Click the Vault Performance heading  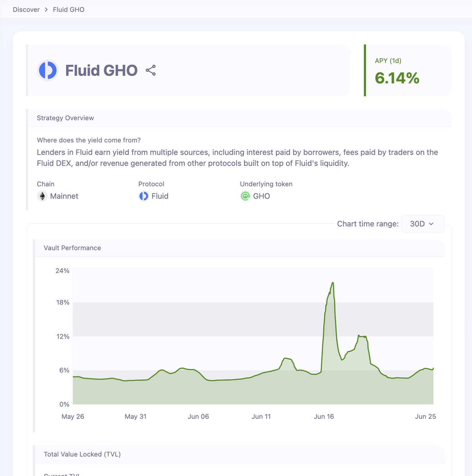tap(72, 248)
